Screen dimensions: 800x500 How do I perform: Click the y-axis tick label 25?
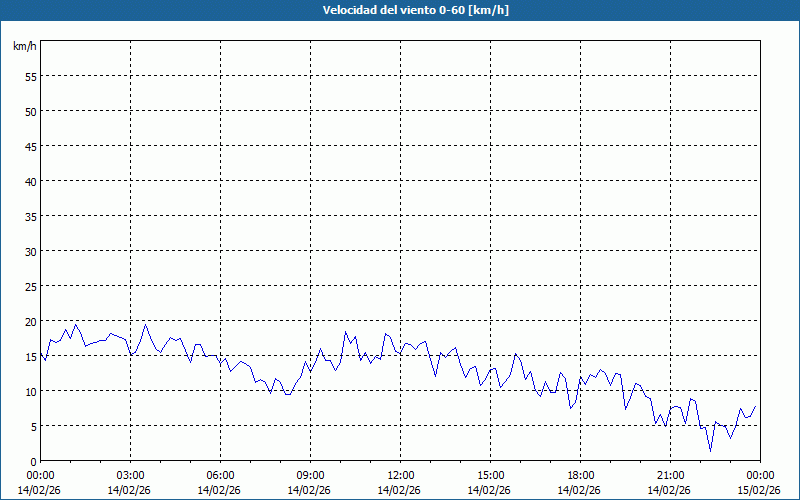point(30,286)
